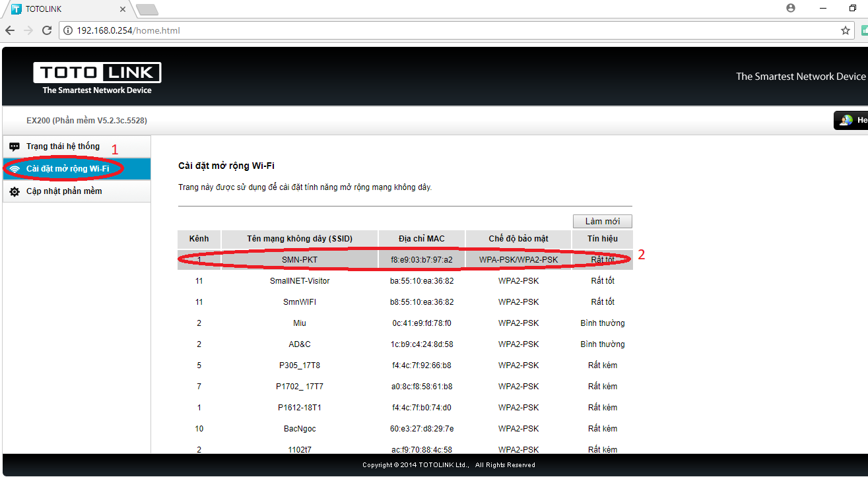Open Trạng thái hệ thống menu item

pyautogui.click(x=63, y=146)
